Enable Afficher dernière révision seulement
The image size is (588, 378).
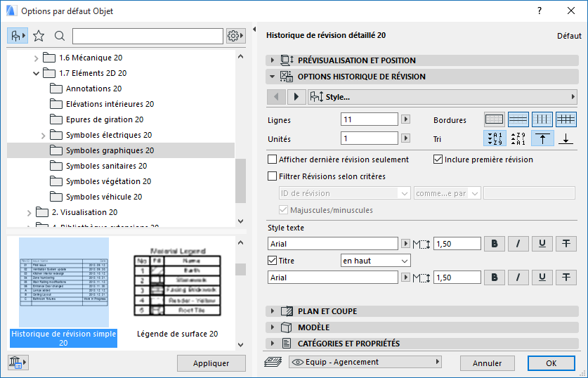273,159
